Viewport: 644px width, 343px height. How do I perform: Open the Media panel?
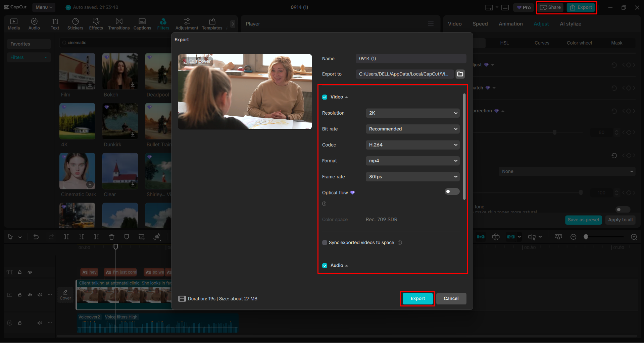[x=14, y=23]
